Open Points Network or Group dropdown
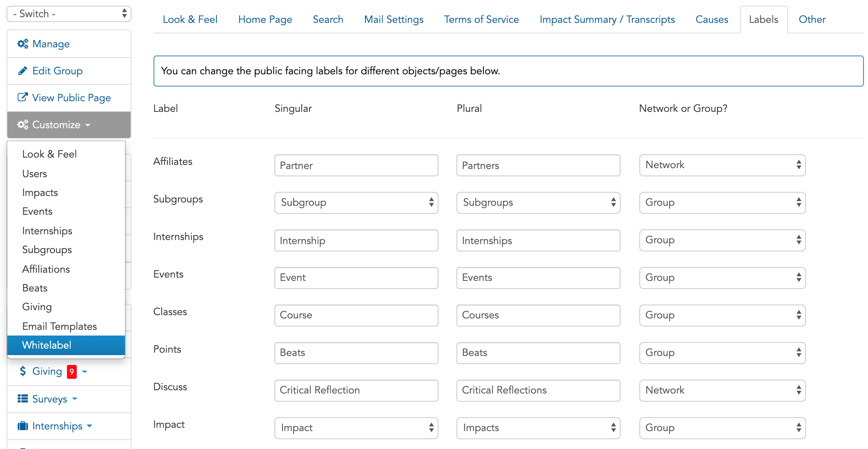This screenshot has height=449, width=868. click(x=722, y=353)
